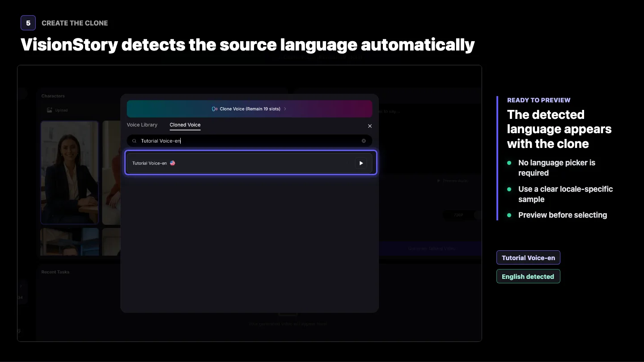Click the READY TO PREVIEW label
Image resolution: width=644 pixels, height=362 pixels.
[x=539, y=100]
